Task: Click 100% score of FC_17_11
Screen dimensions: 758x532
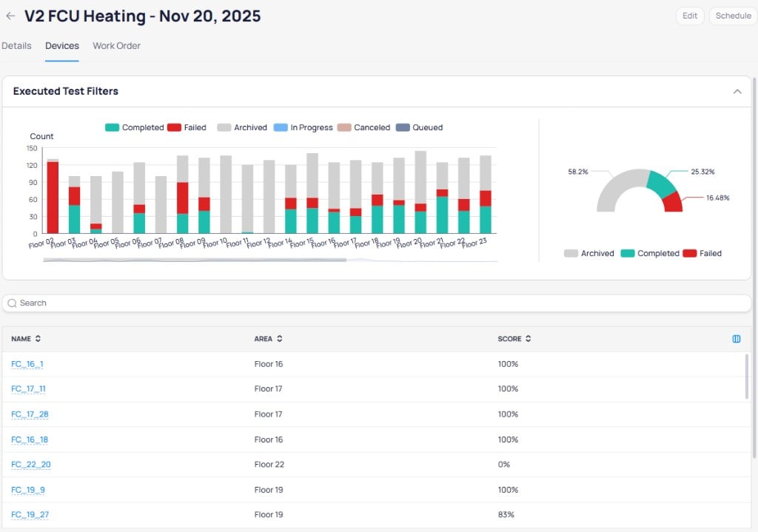Action: (x=508, y=388)
